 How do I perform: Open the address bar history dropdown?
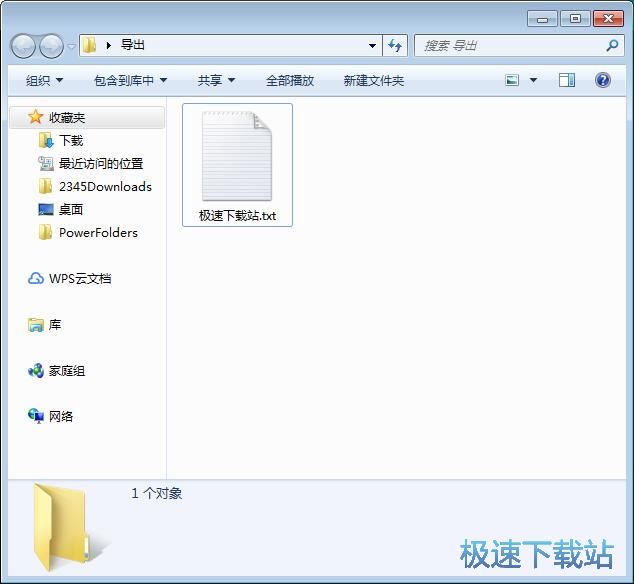[372, 46]
